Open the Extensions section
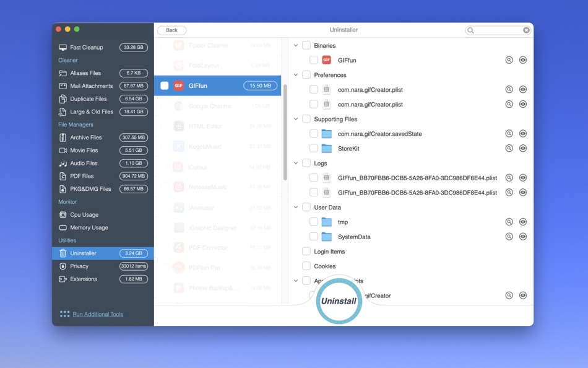Viewport: 588px width, 368px height. click(x=103, y=279)
